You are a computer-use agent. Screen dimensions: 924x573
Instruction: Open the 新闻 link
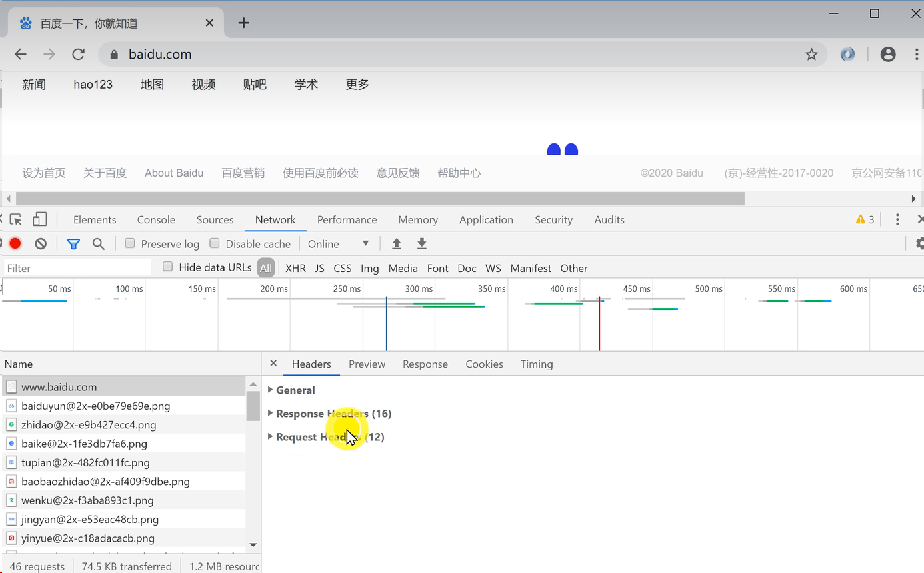(x=34, y=85)
